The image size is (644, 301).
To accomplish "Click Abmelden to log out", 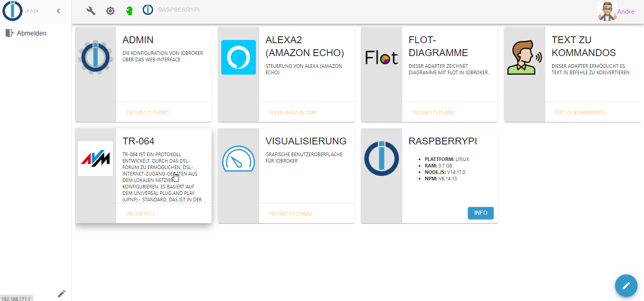I will (x=31, y=33).
